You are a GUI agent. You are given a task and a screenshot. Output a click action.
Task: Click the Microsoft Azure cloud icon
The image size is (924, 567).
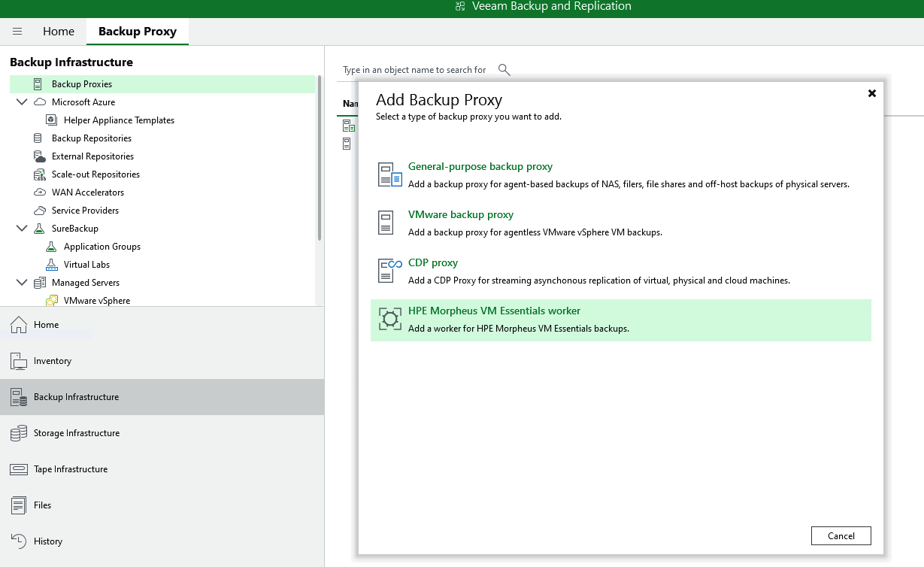click(40, 102)
